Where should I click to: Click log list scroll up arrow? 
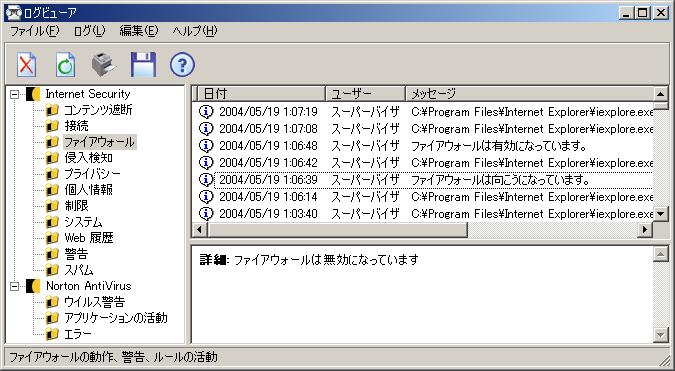660,93
